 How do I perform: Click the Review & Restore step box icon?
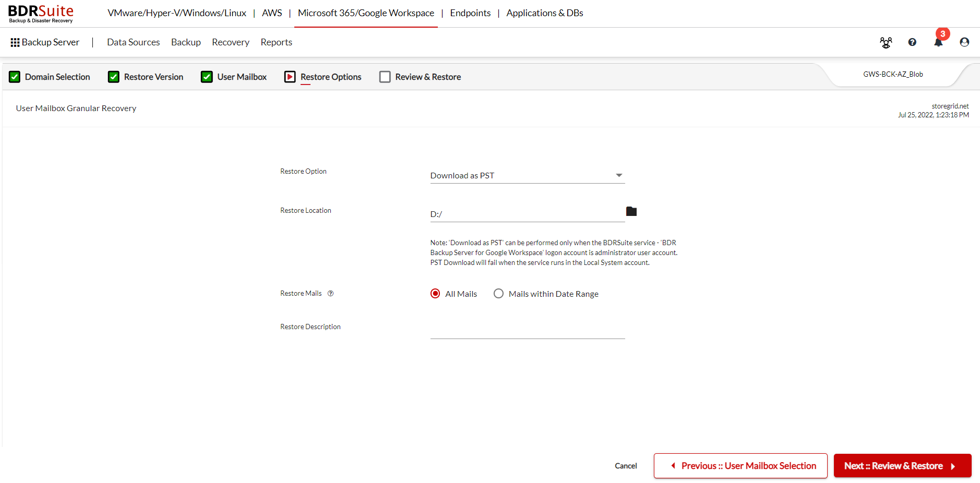[385, 77]
